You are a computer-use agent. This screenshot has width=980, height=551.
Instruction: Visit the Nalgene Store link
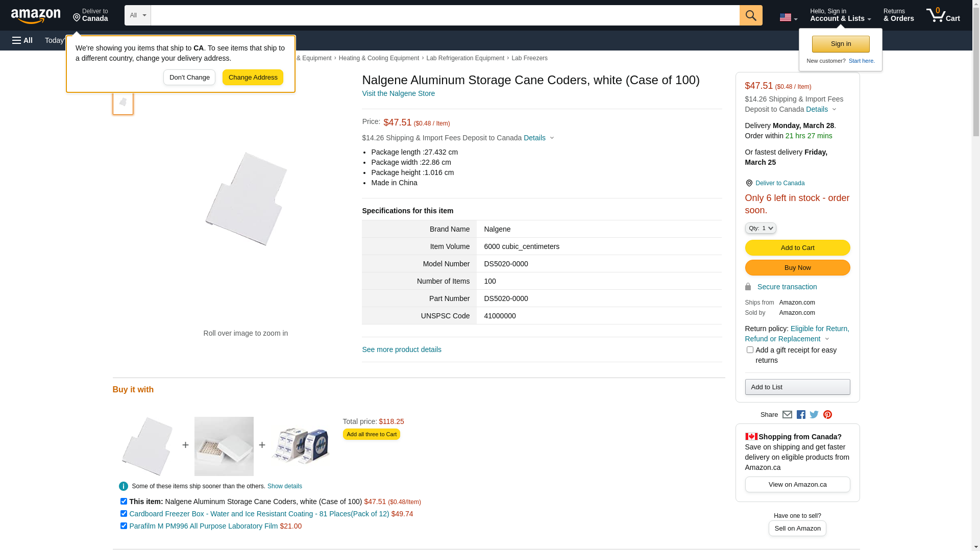(x=398, y=93)
